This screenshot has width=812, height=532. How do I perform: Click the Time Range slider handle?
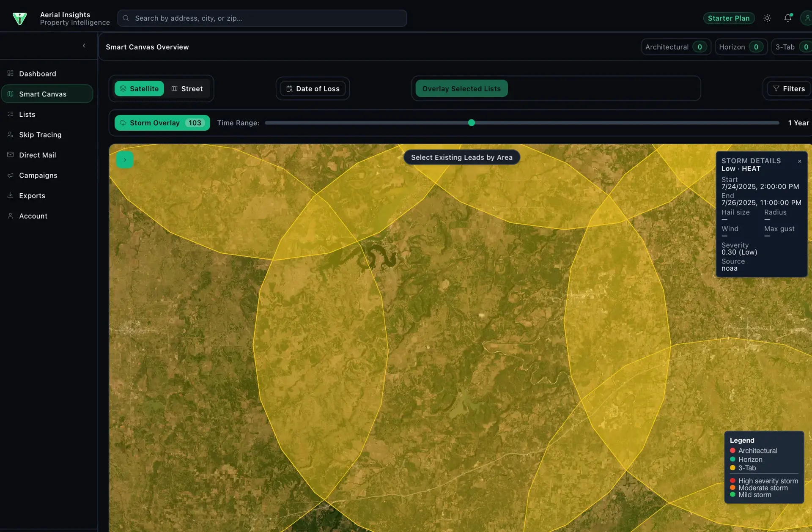tap(472, 123)
